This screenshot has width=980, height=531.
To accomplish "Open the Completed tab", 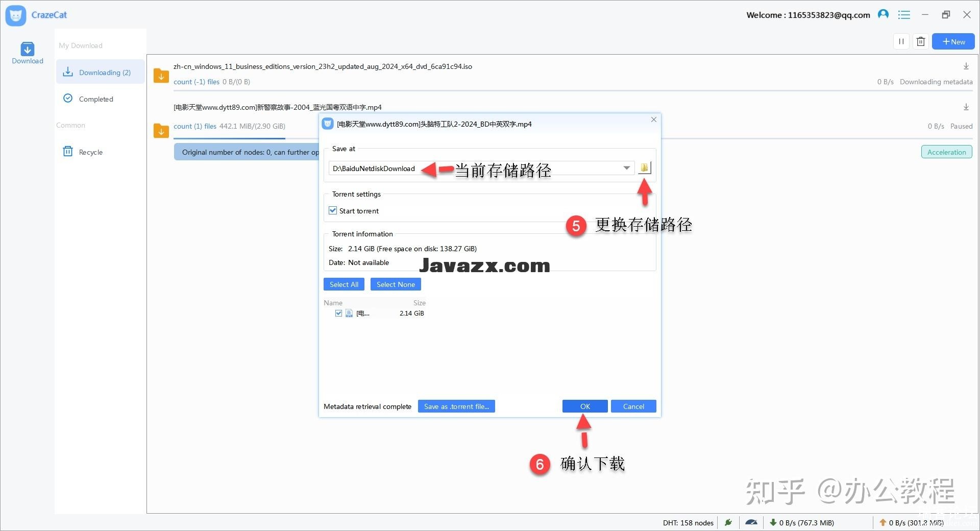I will point(101,99).
